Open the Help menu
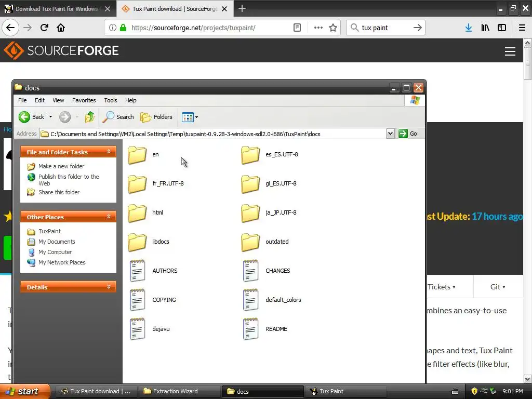Screen dimensions: 532x399 [130, 100]
